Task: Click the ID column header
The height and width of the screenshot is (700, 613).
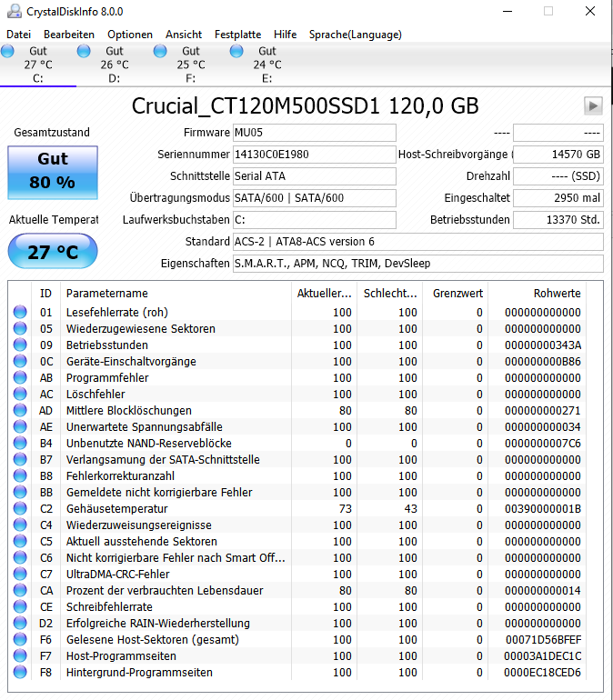Action: coord(46,294)
